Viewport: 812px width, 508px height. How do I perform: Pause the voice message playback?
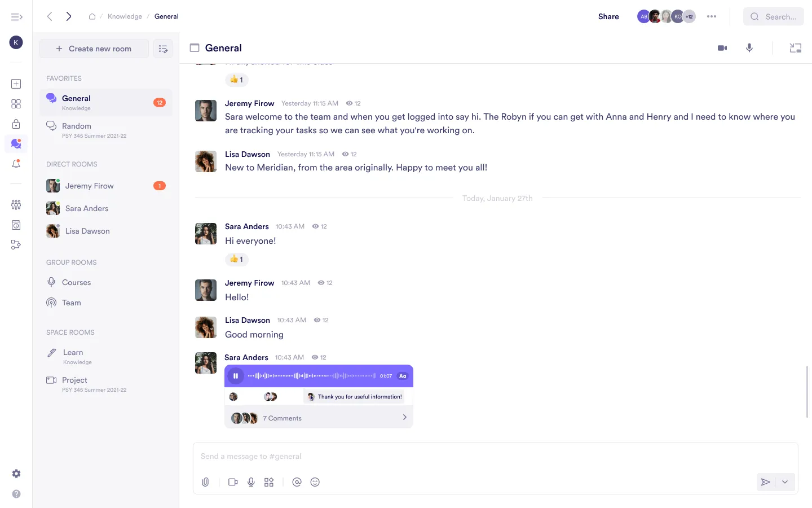click(x=236, y=376)
